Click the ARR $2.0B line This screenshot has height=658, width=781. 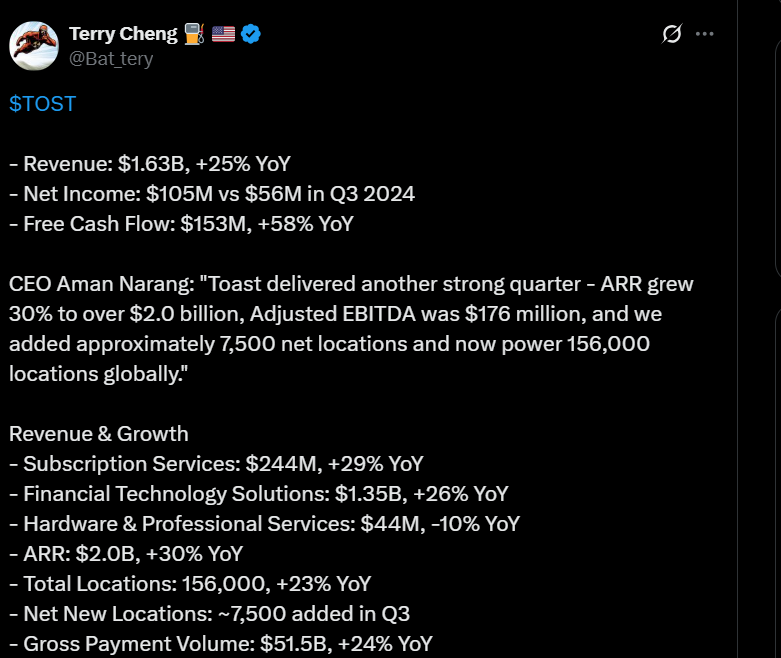(126, 554)
